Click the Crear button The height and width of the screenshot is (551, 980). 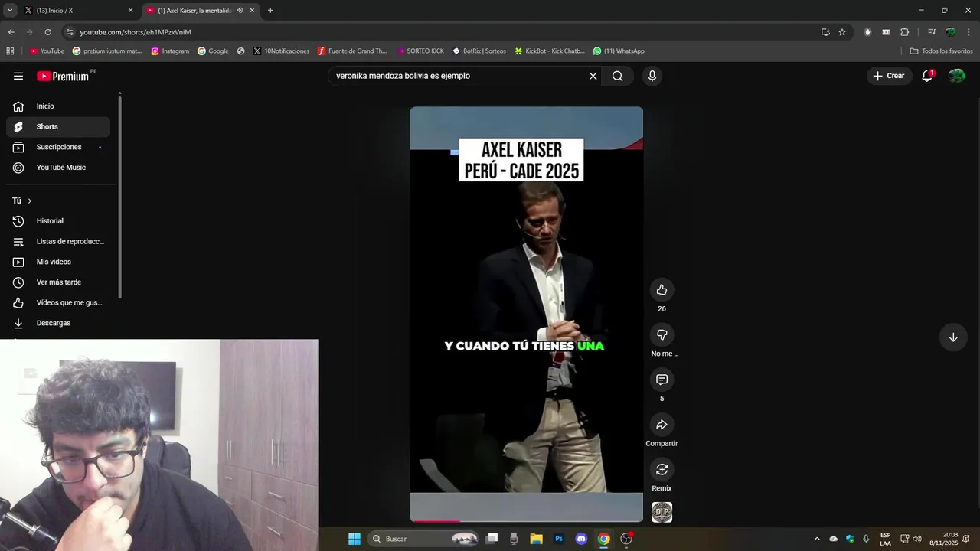(x=889, y=76)
